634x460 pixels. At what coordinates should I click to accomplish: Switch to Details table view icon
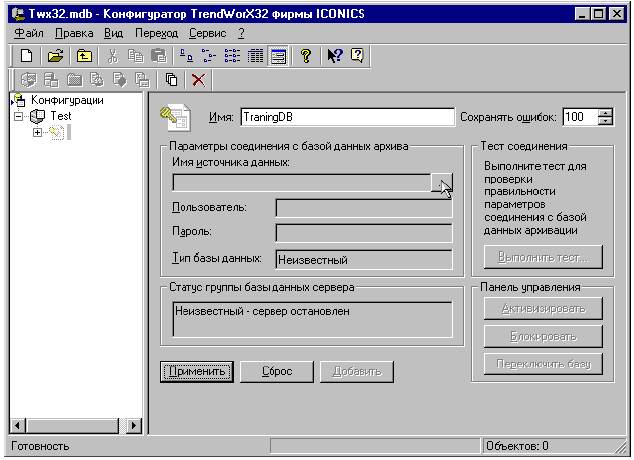pos(255,56)
